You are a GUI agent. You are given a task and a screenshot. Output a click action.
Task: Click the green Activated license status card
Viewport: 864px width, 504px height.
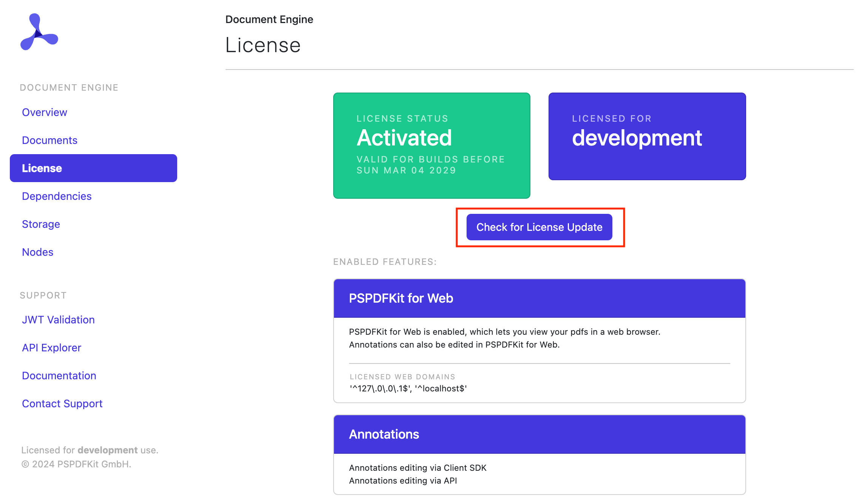[432, 145]
